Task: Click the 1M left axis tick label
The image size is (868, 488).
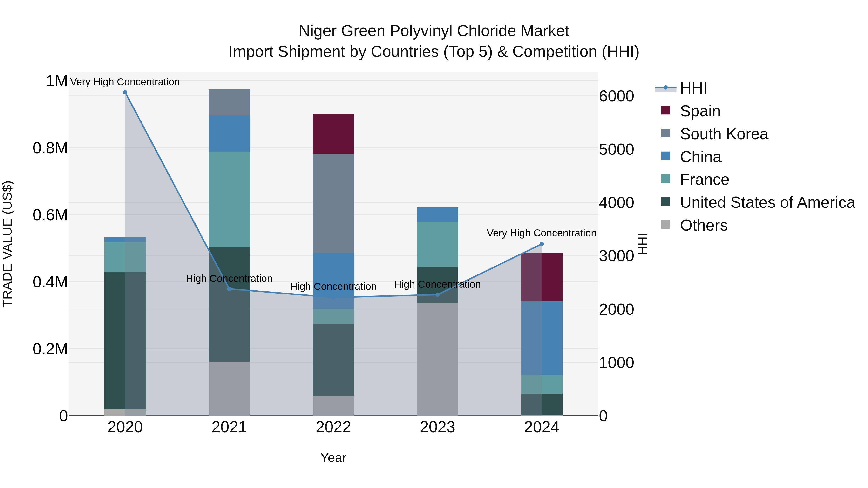Action: click(57, 81)
